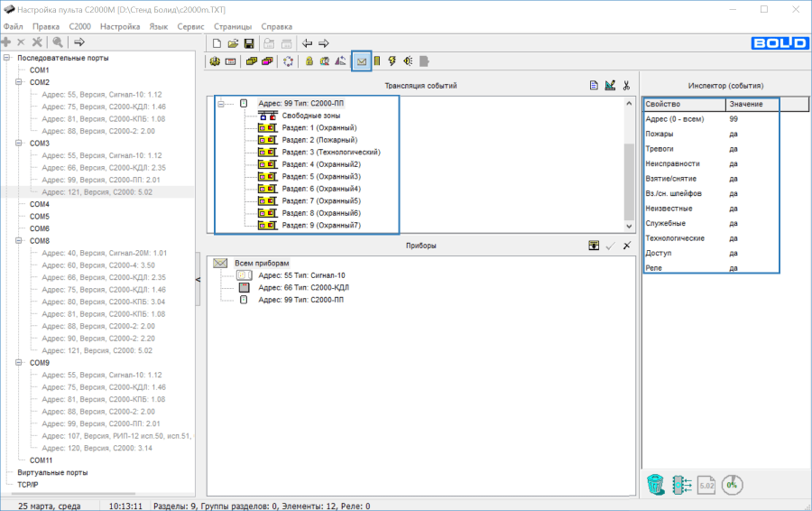The width and height of the screenshot is (812, 511).
Task: Click right arrow icon above ports tree
Action: click(79, 42)
